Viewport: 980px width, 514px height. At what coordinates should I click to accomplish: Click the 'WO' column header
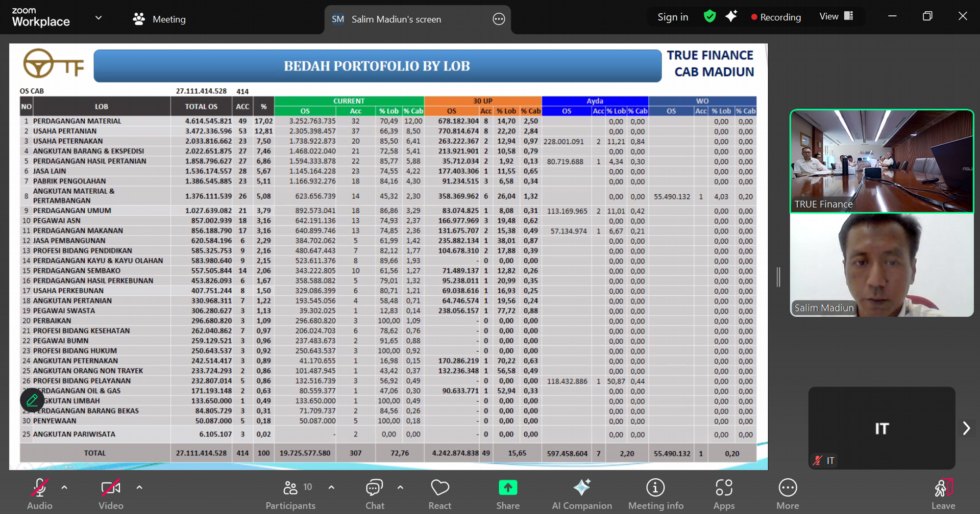pos(702,101)
